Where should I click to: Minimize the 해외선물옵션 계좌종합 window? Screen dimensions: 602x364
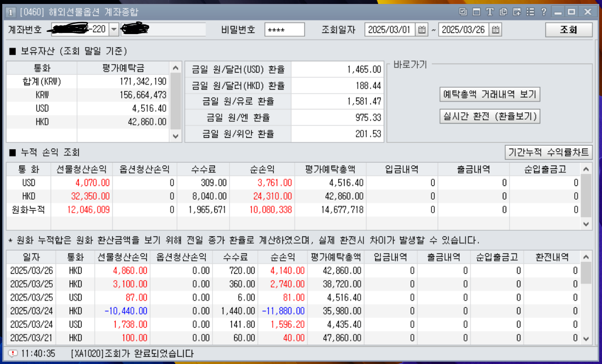[x=558, y=12]
